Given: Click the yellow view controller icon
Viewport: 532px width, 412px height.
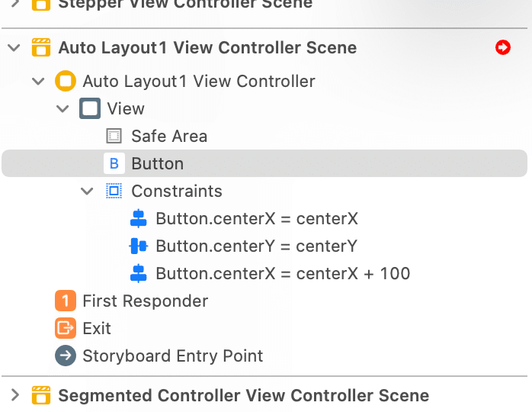Looking at the screenshot, I should (x=66, y=81).
